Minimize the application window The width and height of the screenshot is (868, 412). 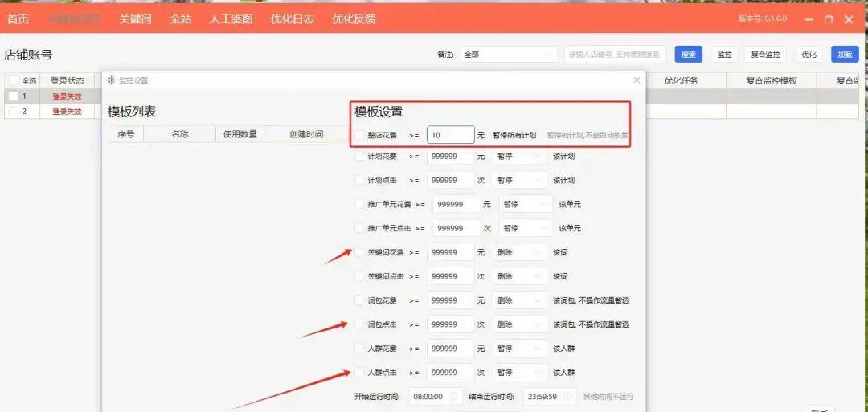point(809,19)
